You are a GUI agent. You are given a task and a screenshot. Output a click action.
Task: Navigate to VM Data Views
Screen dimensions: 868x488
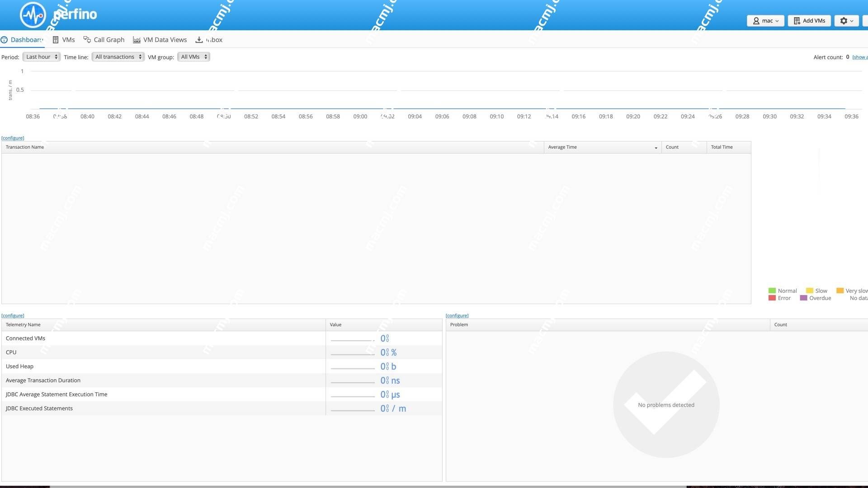165,40
